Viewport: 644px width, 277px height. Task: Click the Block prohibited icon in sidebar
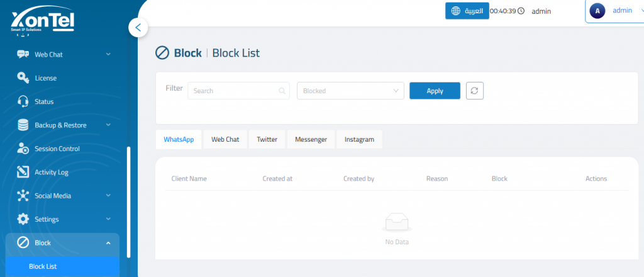click(x=23, y=243)
